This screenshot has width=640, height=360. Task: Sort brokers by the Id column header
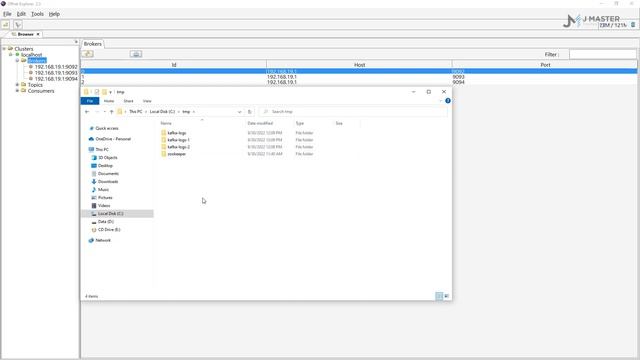pos(174,65)
